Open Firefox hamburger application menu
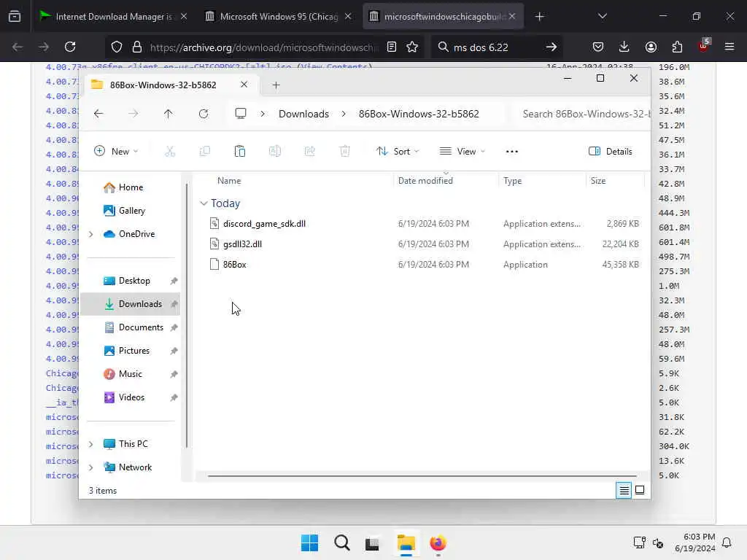The image size is (747, 560). [729, 47]
